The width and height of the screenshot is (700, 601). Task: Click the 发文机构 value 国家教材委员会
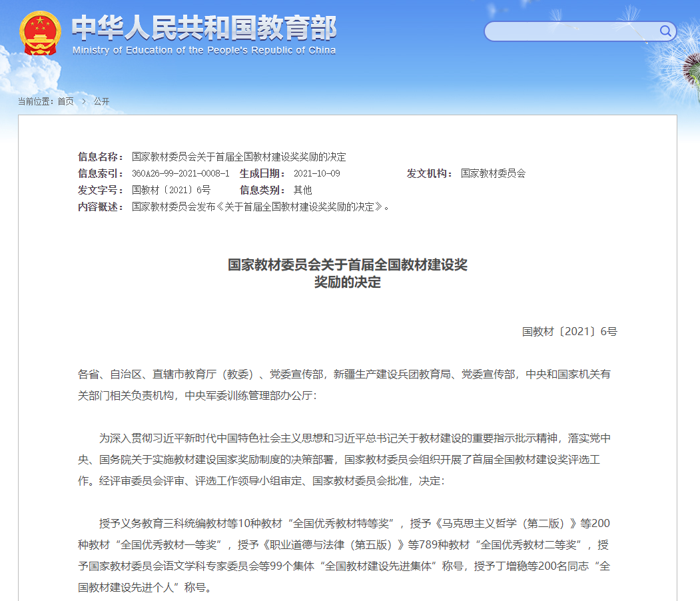(x=493, y=174)
